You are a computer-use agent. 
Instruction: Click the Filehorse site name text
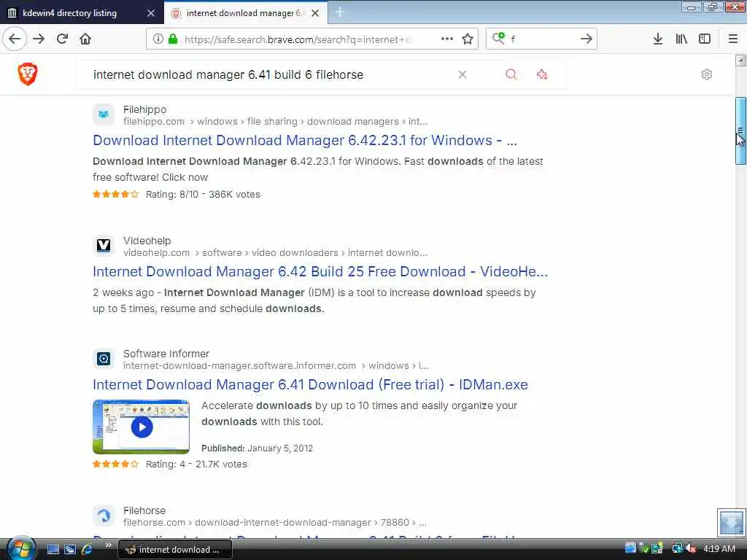[144, 510]
